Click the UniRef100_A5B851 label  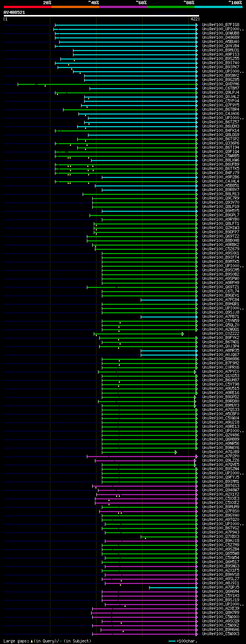click(x=221, y=186)
